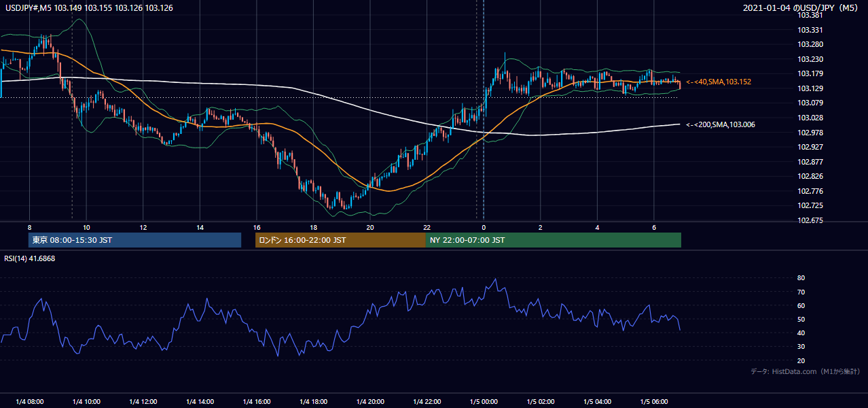The image size is (868, 408).
Task: Click hour label 8 below price chart
Action: 29,227
